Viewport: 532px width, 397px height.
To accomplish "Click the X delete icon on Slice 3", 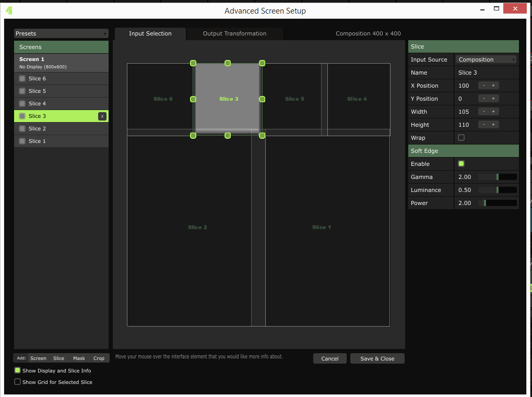I will 102,116.
